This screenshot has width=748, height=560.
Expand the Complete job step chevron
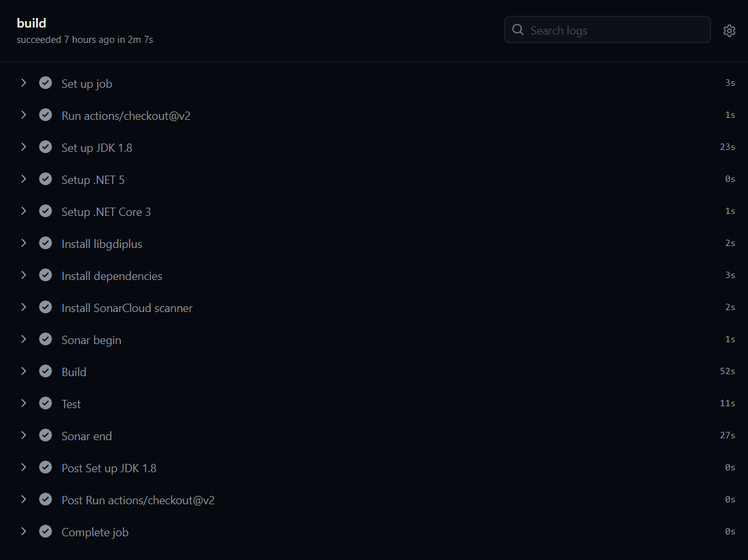point(23,531)
